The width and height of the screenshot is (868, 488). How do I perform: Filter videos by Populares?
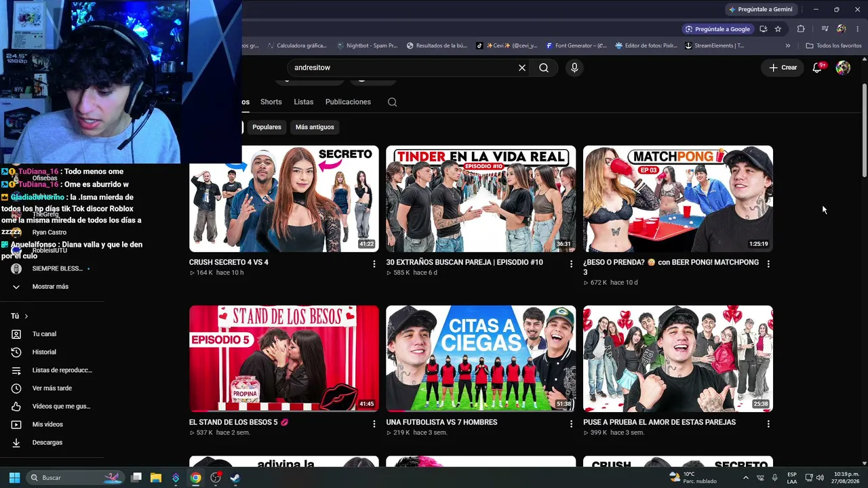(267, 127)
